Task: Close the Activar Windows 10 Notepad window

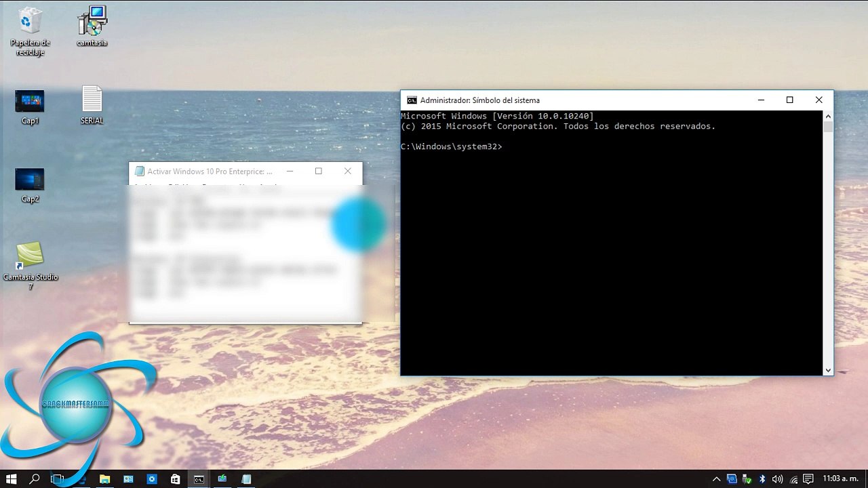Action: pos(348,171)
